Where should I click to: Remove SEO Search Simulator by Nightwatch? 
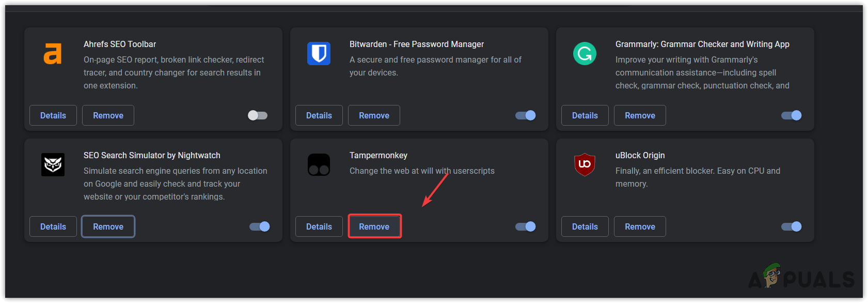tap(108, 226)
